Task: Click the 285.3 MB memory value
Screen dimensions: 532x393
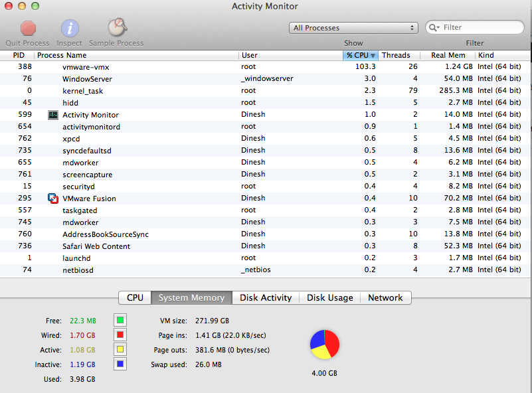Action: click(456, 90)
